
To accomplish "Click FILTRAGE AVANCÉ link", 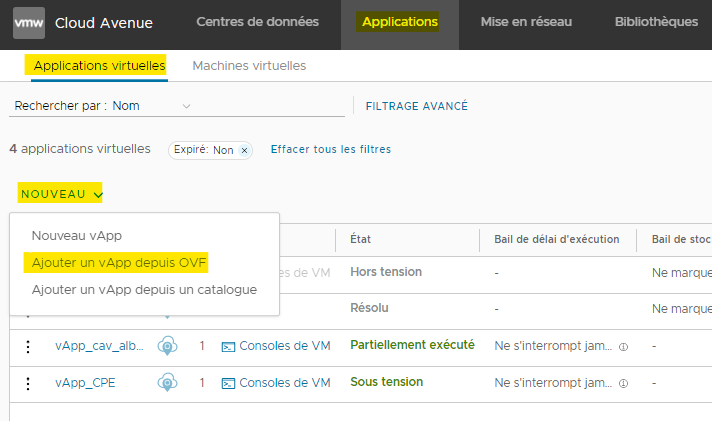I will [416, 106].
